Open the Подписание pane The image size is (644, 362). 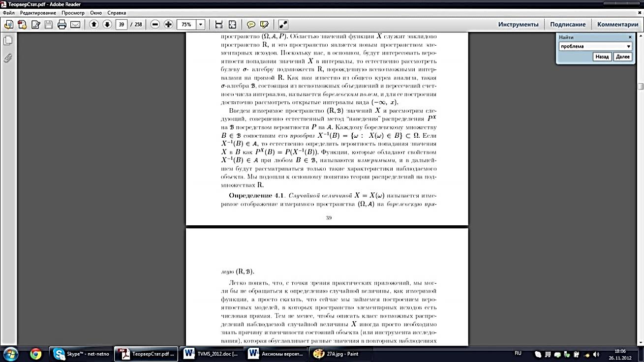[x=568, y=25]
